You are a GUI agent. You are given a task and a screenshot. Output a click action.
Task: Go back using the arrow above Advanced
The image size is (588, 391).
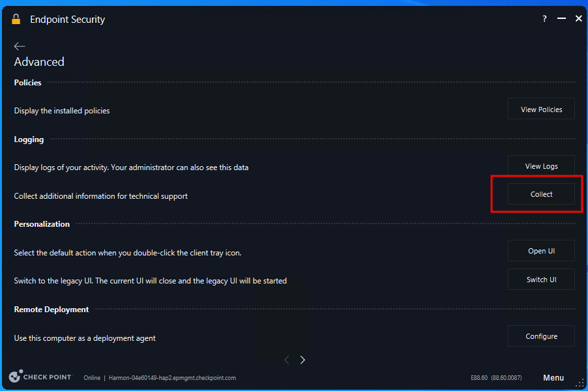click(x=20, y=46)
